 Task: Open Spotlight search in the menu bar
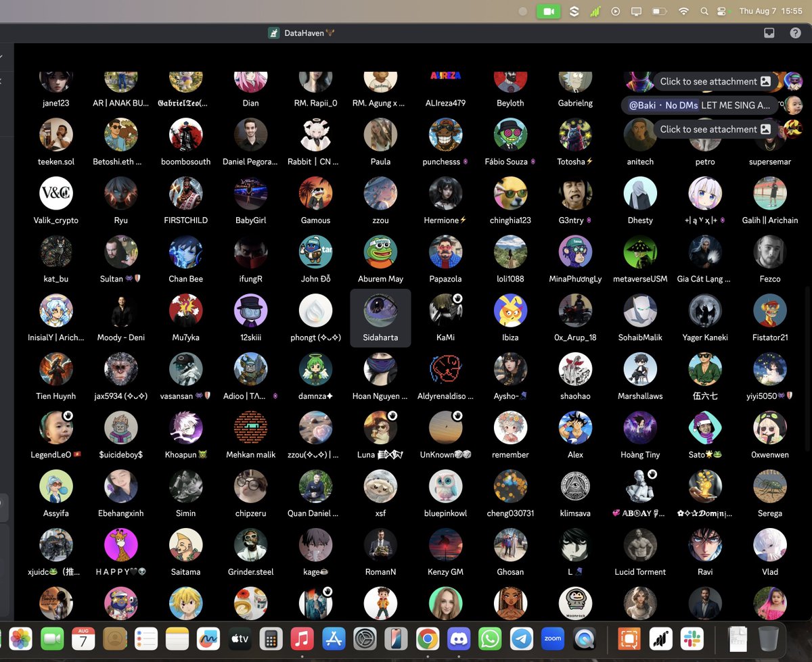(x=704, y=11)
